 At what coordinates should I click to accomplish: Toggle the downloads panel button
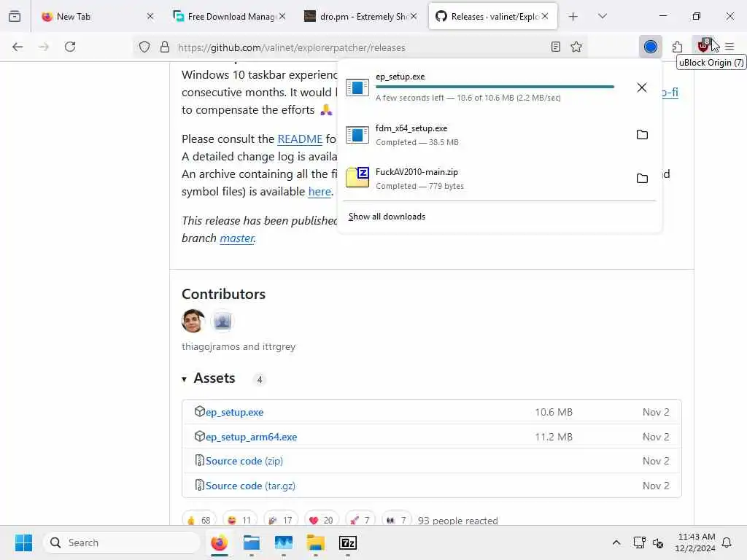650,47
